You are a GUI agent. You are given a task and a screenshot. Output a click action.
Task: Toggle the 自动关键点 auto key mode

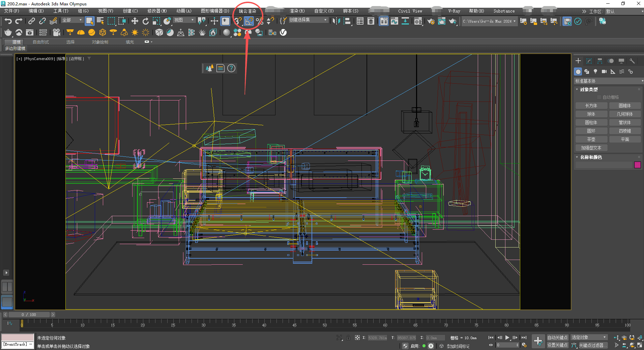(557, 338)
